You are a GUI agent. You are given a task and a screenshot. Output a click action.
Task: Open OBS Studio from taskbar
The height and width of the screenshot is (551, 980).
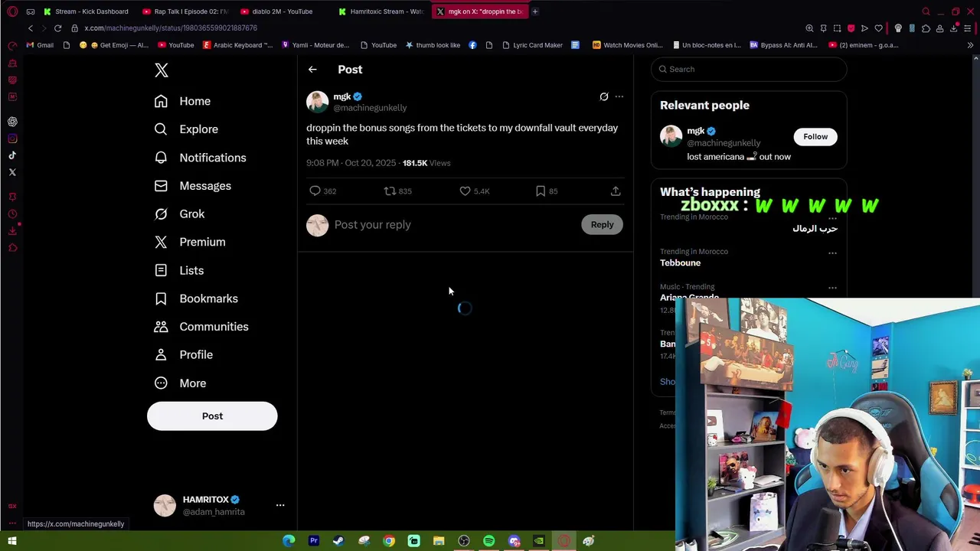464,541
